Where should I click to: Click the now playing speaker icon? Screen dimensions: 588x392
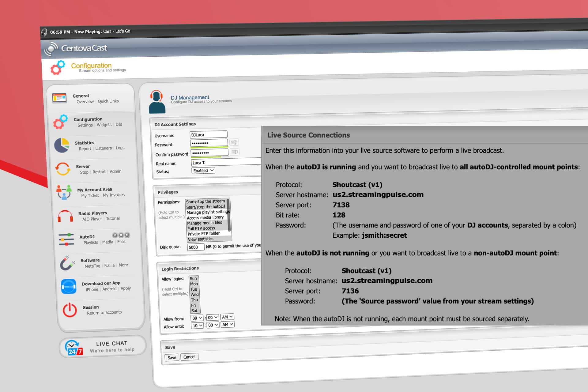coord(44,32)
